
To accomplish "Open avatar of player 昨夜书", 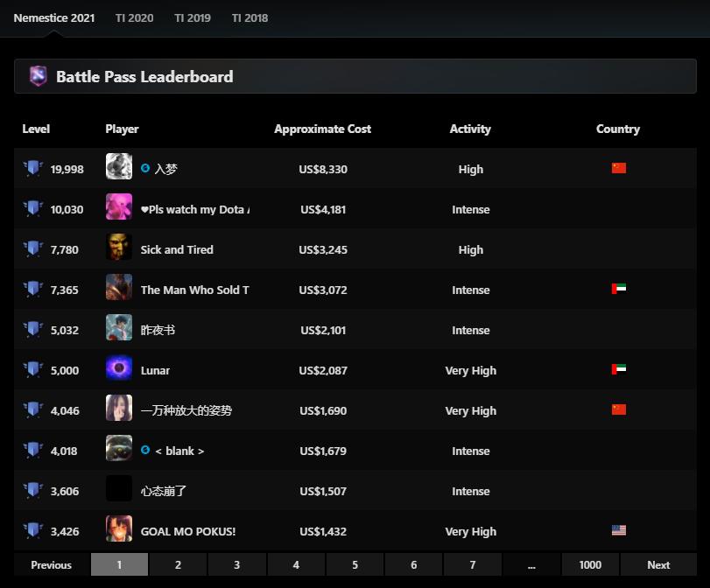I will [x=119, y=327].
